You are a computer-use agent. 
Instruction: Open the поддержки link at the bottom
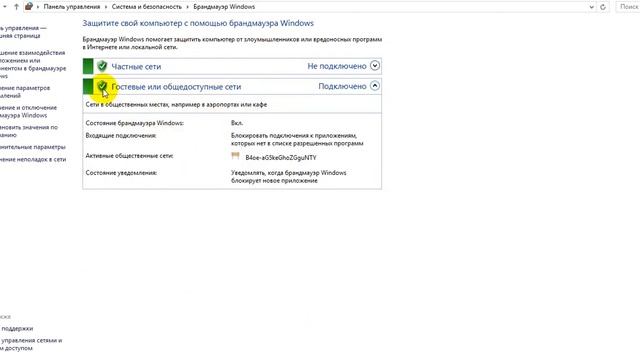point(17,329)
